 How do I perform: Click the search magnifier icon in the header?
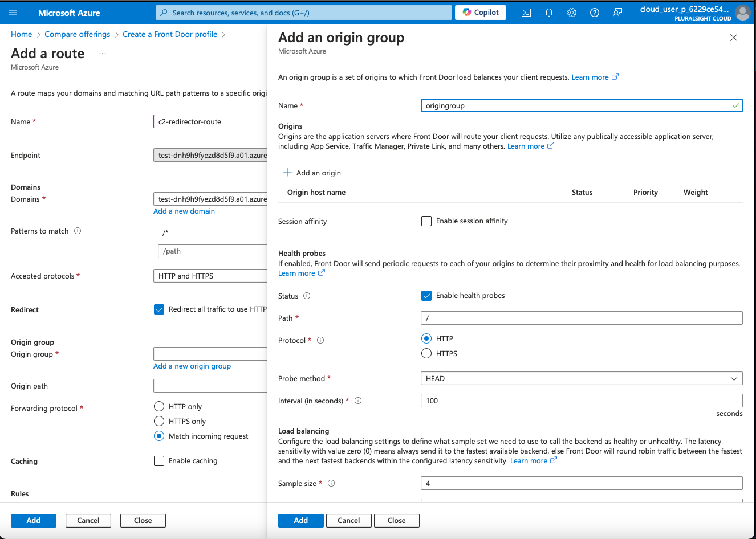[x=164, y=13]
